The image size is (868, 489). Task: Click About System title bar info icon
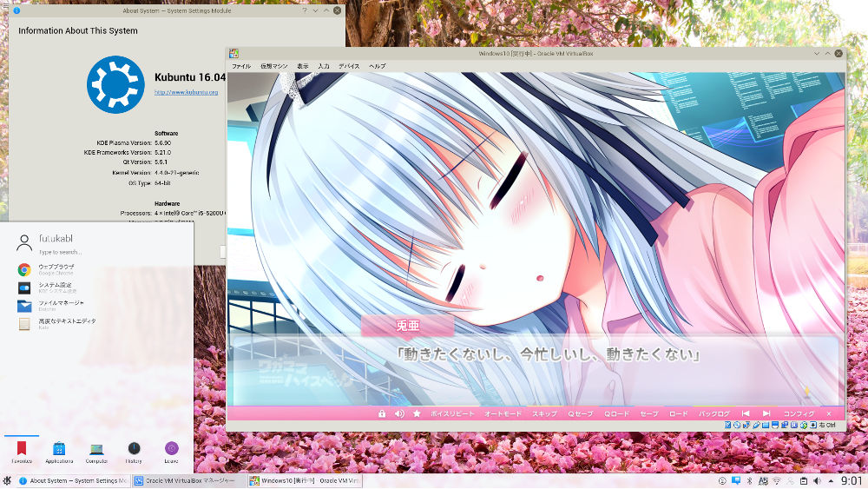(x=16, y=10)
